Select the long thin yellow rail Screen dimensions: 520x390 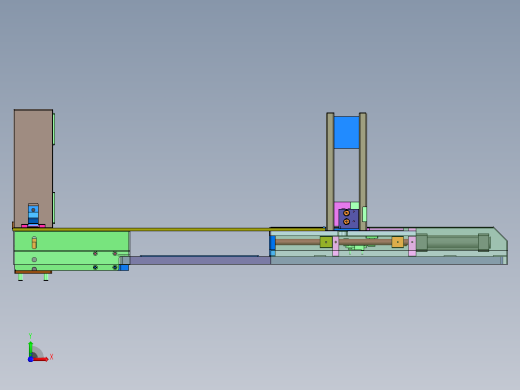click(x=168, y=229)
